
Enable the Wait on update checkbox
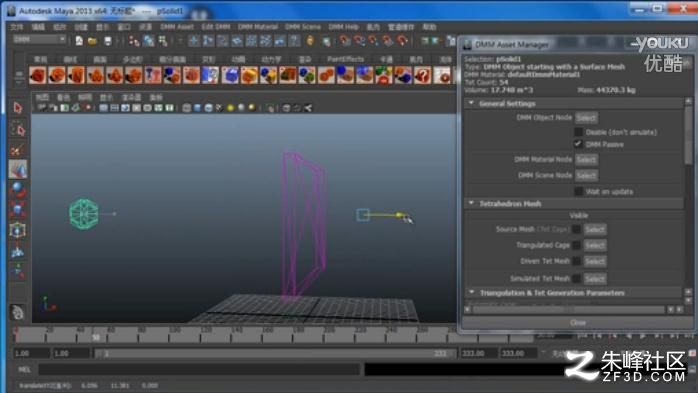click(x=578, y=191)
